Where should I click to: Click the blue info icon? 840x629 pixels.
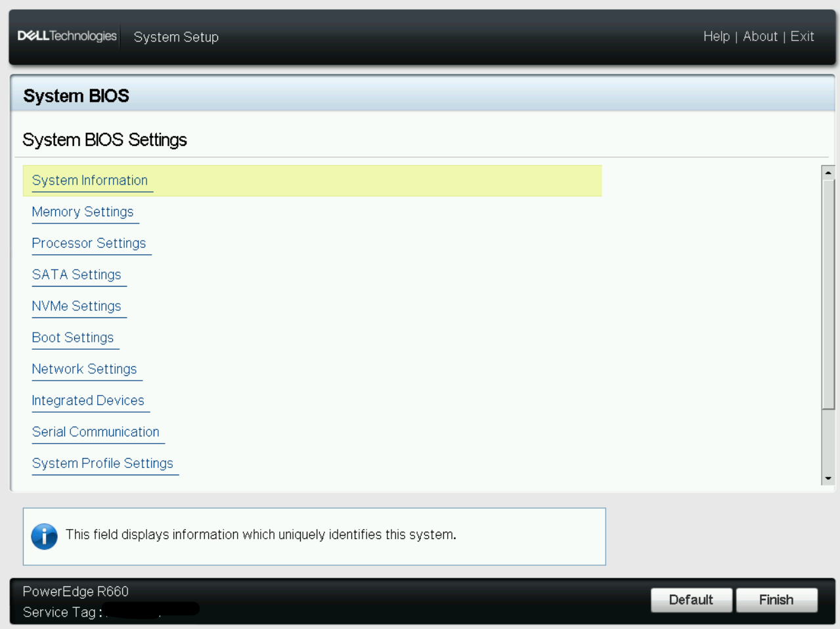coord(44,536)
